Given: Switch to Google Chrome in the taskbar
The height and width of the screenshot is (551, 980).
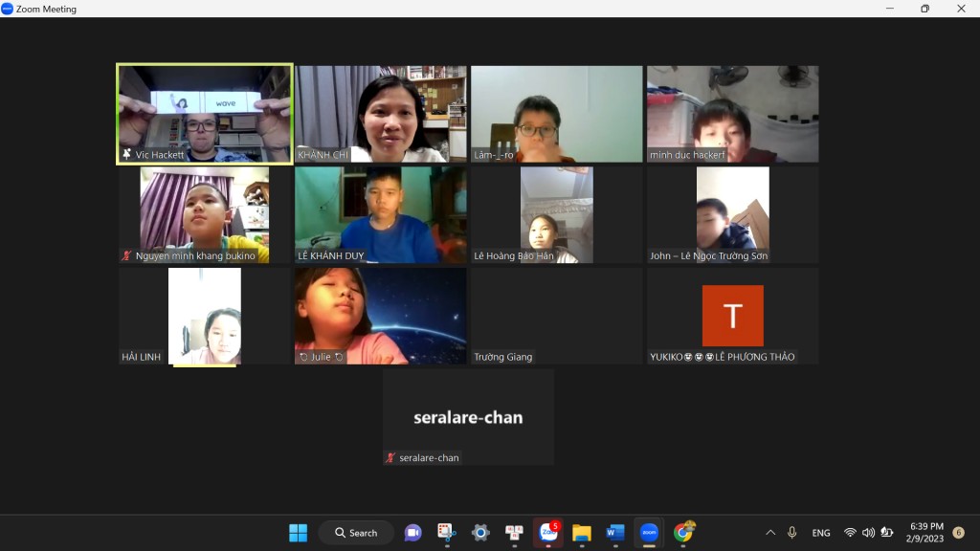Looking at the screenshot, I should pyautogui.click(x=683, y=533).
